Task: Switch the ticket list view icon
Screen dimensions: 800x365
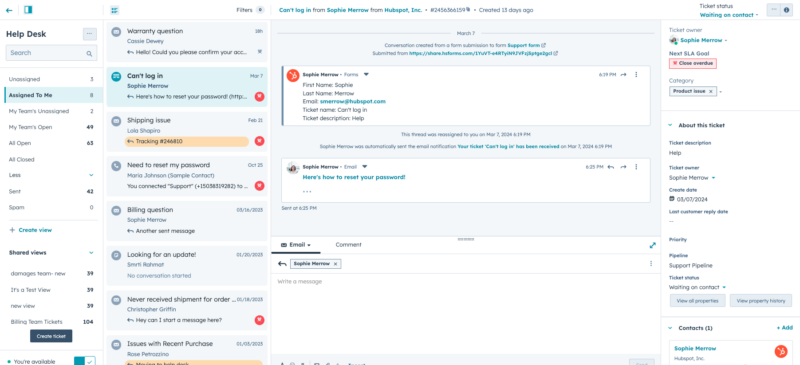Action: click(114, 10)
